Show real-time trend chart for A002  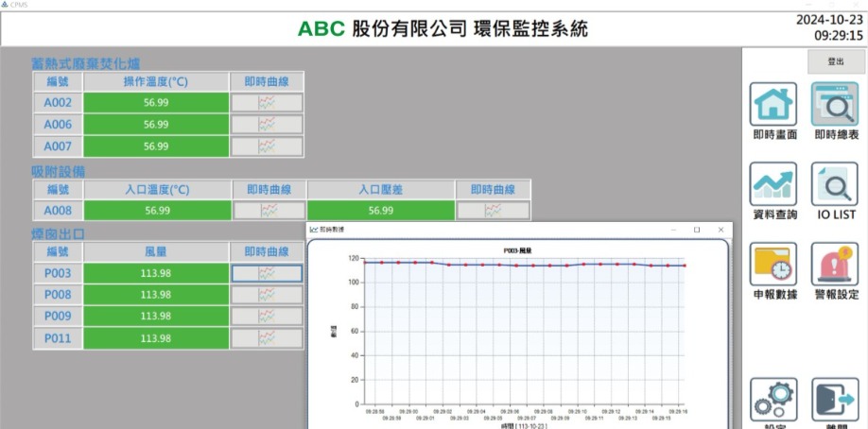pos(267,102)
